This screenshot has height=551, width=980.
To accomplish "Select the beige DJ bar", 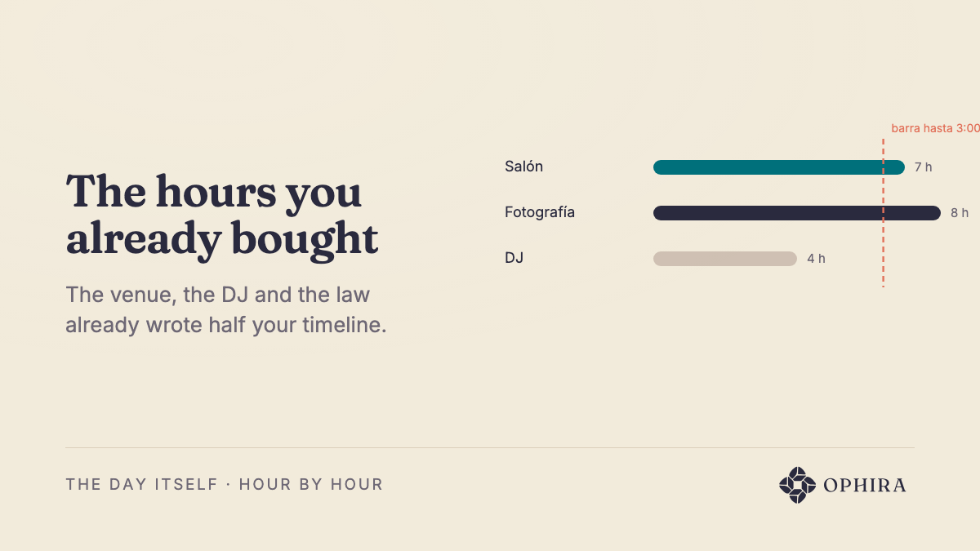I will [725, 259].
